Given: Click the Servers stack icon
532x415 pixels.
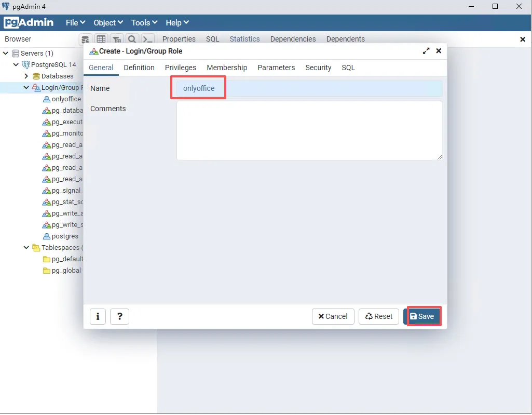Looking at the screenshot, I should (x=16, y=53).
